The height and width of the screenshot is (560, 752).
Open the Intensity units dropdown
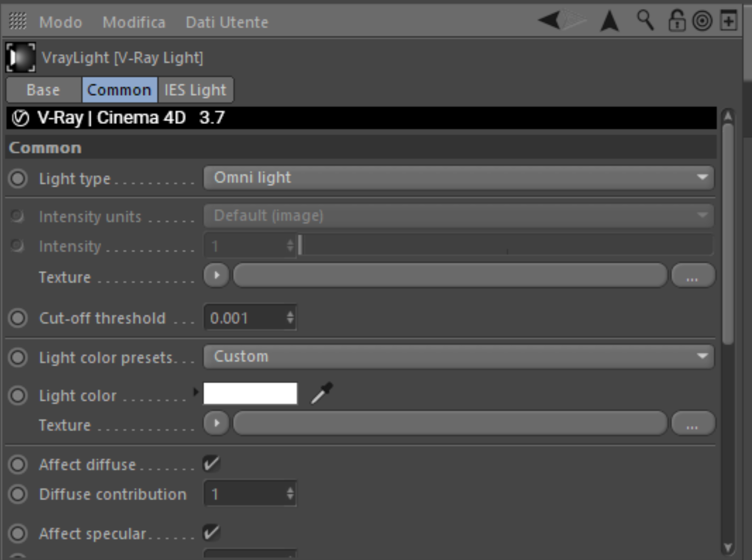click(x=459, y=215)
